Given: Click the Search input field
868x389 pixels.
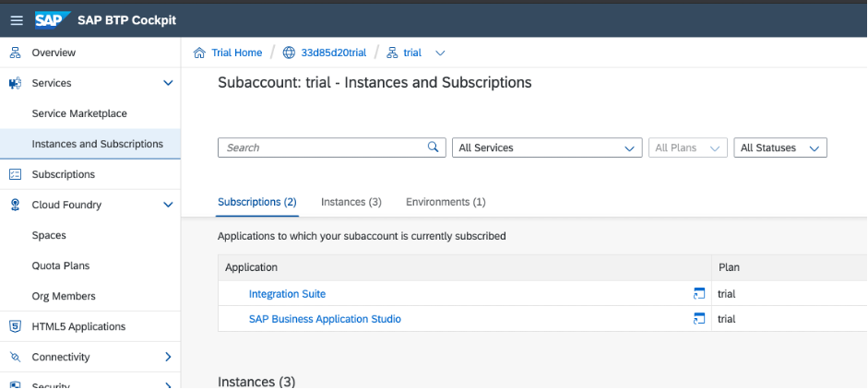Looking at the screenshot, I should click(323, 147).
